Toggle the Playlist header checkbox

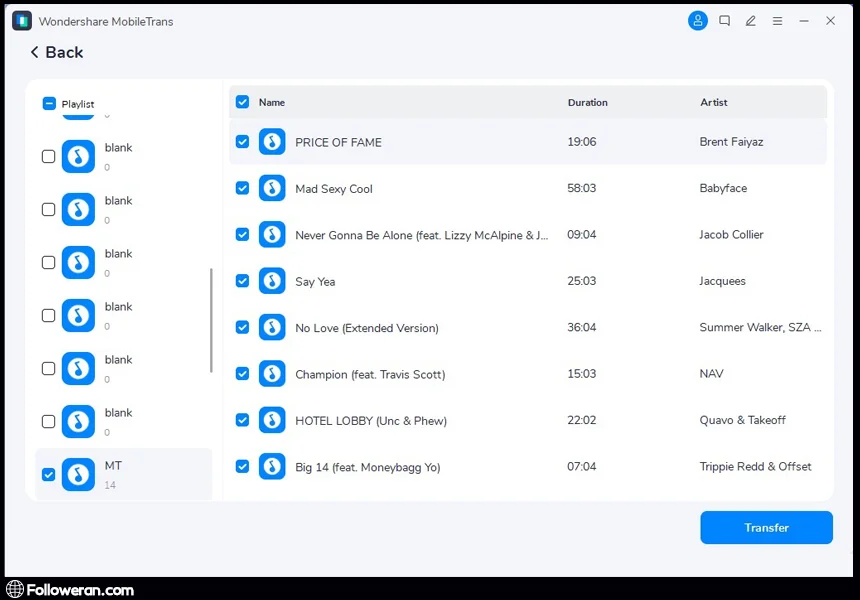point(49,104)
